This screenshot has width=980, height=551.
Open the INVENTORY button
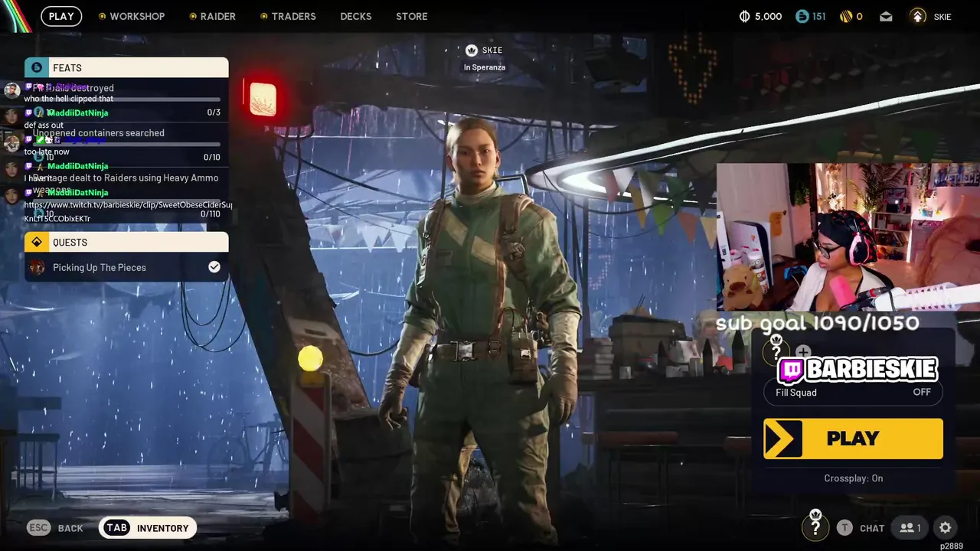click(x=148, y=527)
